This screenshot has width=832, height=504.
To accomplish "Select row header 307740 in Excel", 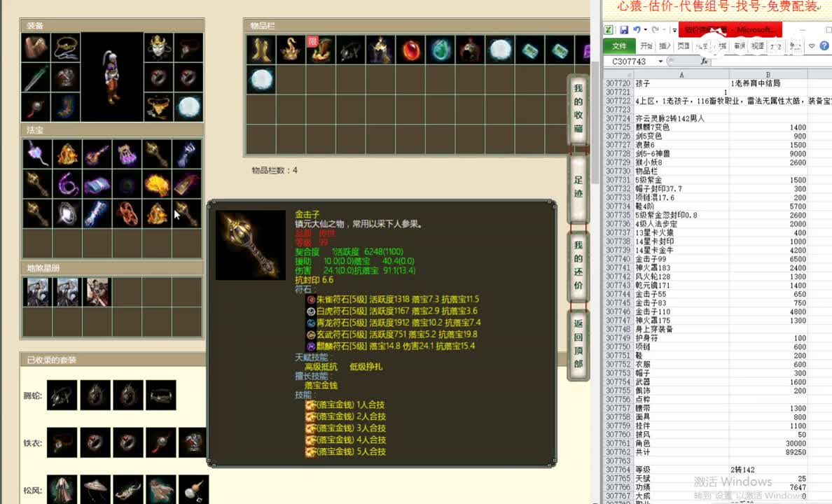I will tap(618, 259).
